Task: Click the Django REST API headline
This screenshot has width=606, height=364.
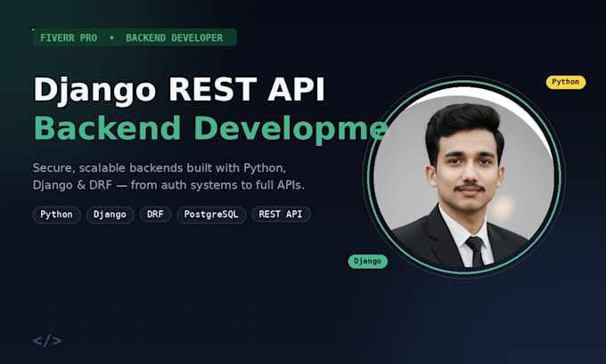Action: [179, 90]
